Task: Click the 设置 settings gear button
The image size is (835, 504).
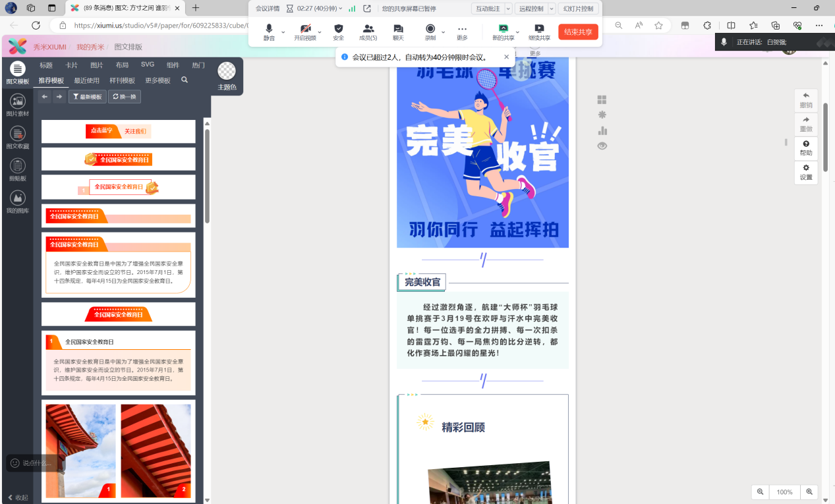Action: 806,172
